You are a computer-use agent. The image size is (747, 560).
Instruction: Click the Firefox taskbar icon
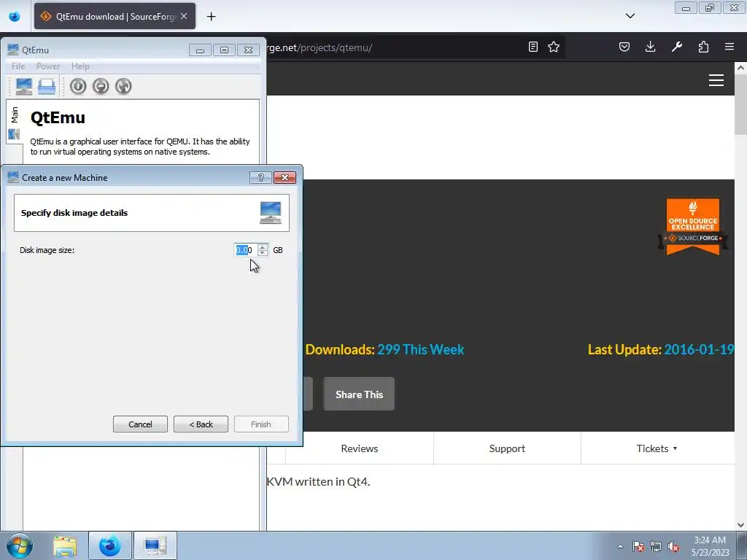point(109,545)
